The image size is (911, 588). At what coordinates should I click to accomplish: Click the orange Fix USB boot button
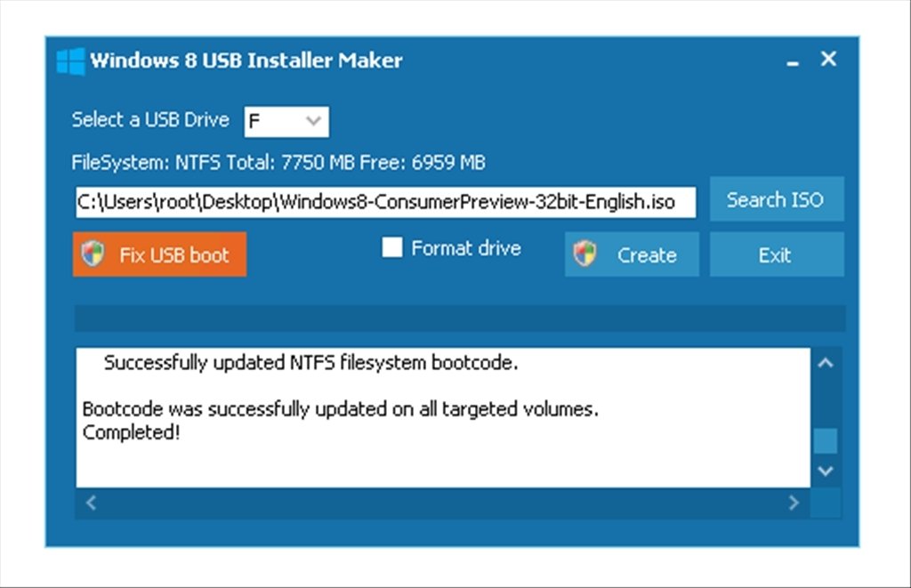[x=160, y=254]
